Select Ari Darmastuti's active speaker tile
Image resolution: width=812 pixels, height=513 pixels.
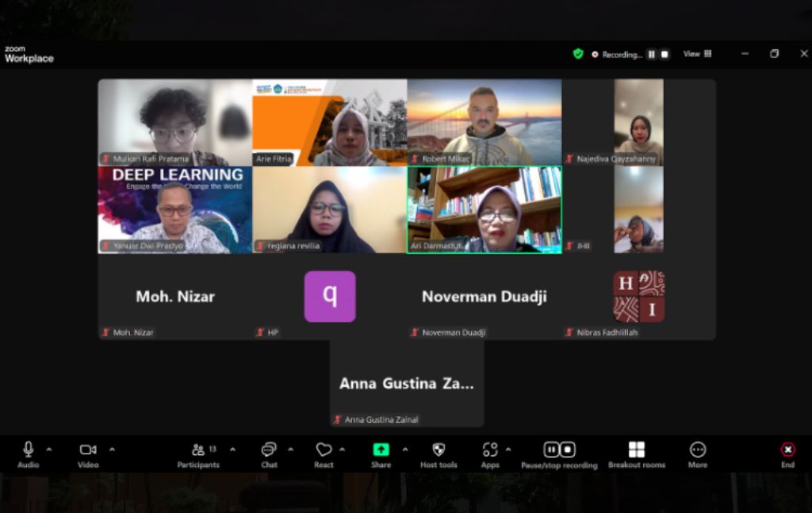coord(485,209)
